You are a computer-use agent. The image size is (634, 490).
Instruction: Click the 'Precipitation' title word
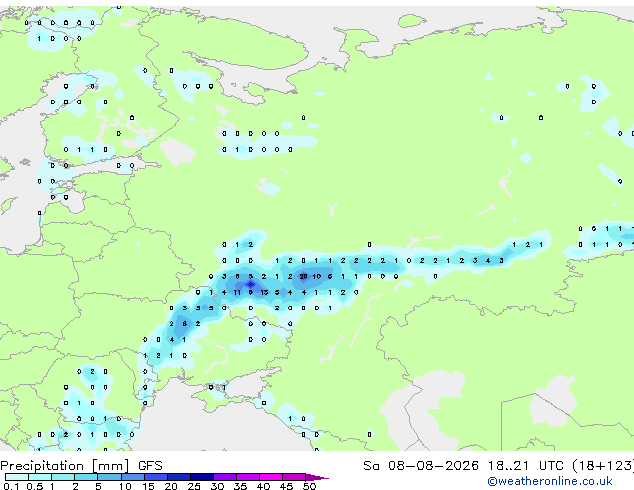point(42,466)
